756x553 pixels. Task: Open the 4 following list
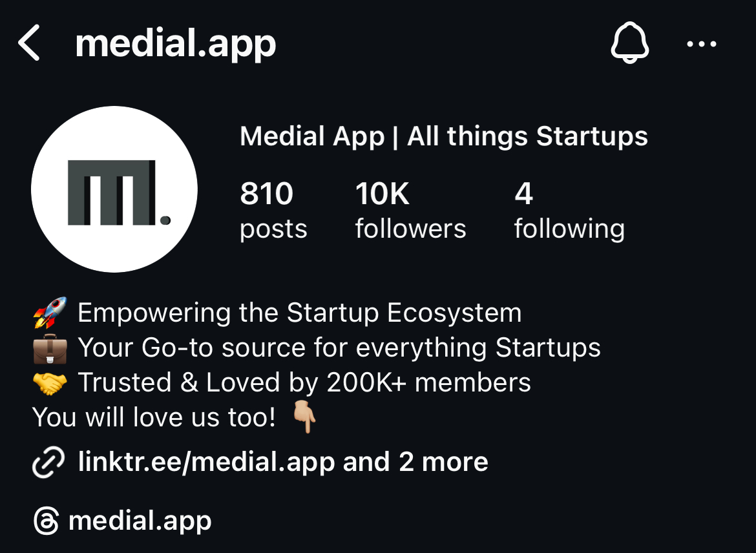coord(569,211)
